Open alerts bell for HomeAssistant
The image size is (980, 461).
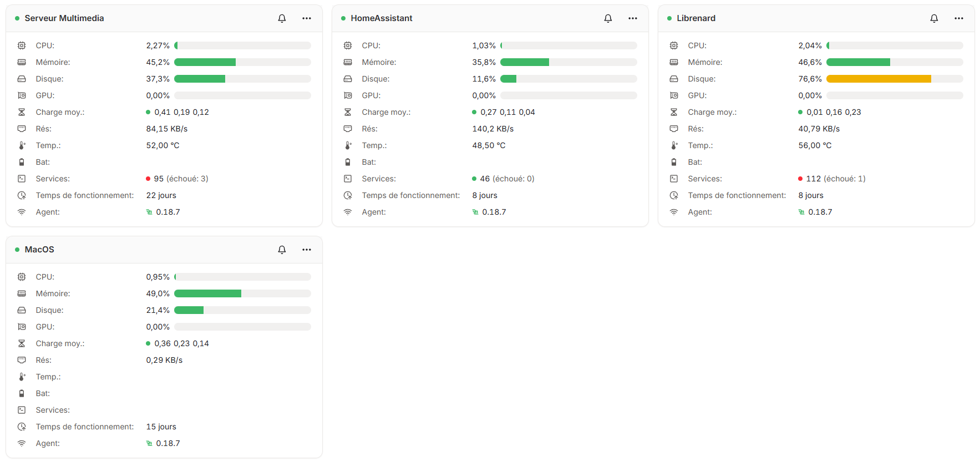[608, 18]
